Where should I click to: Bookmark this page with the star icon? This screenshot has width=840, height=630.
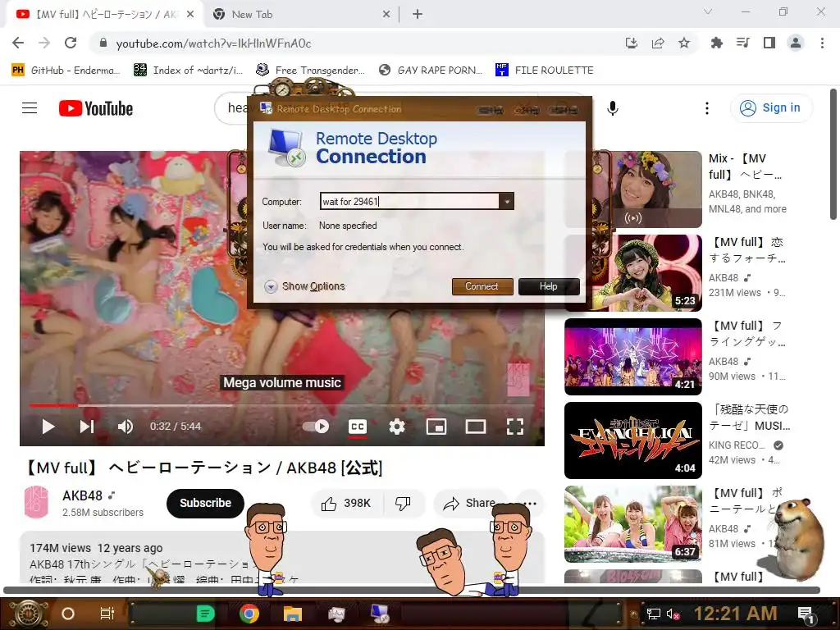point(684,43)
